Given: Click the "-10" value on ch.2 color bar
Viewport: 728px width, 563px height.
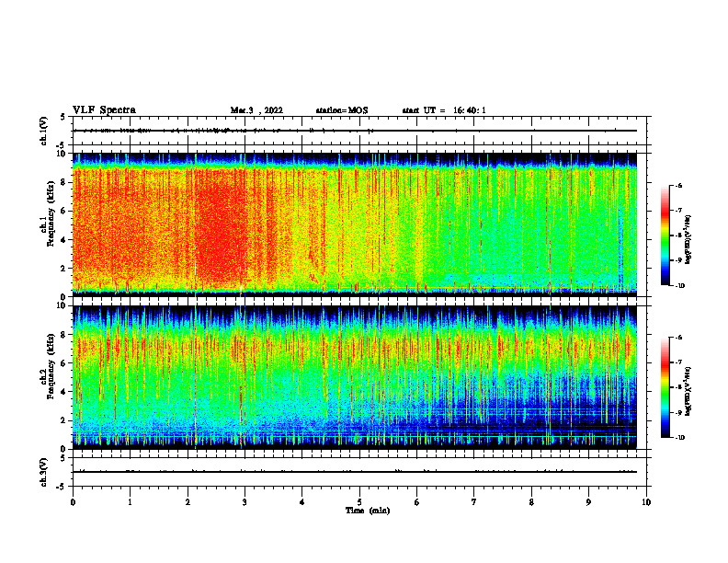Looking at the screenshot, I should tap(680, 437).
